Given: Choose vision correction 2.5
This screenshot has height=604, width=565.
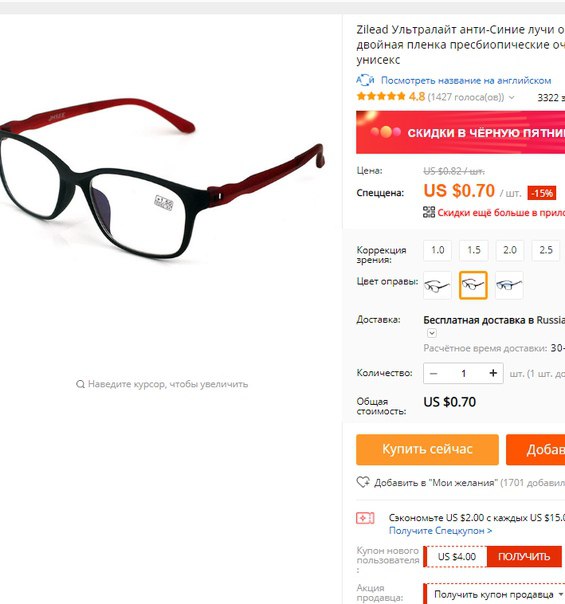Looking at the screenshot, I should tap(546, 250).
